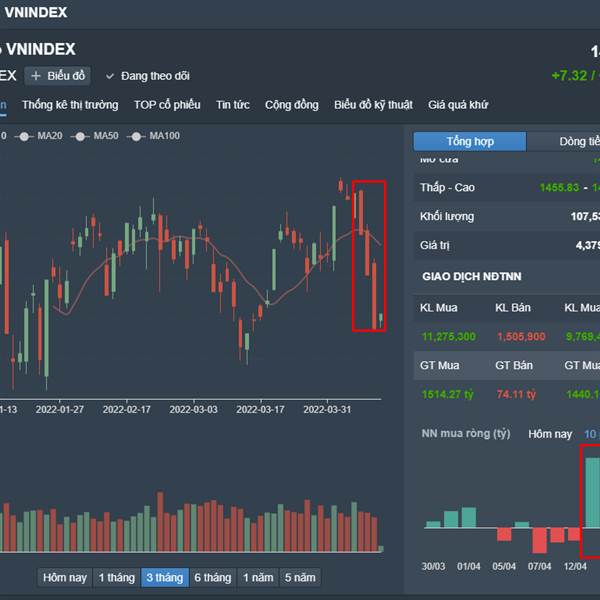Screen dimensions: 600x600
Task: Click the GT Bán value 74.11 tỷ
Action: pos(516,394)
